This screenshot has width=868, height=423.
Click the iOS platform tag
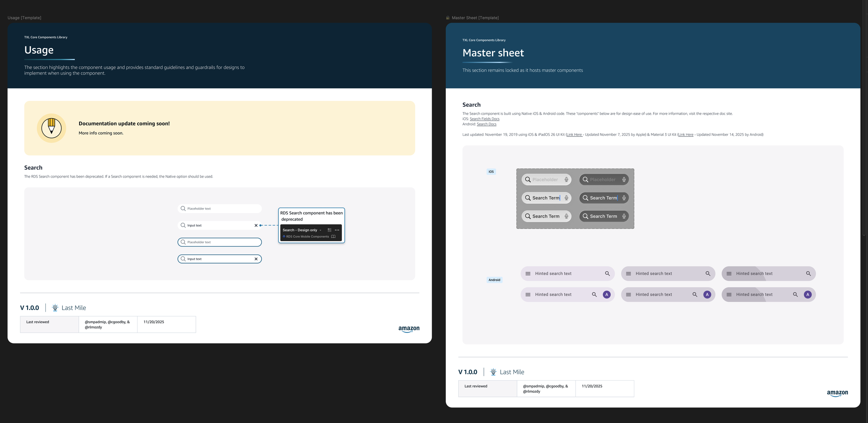pos(491,172)
